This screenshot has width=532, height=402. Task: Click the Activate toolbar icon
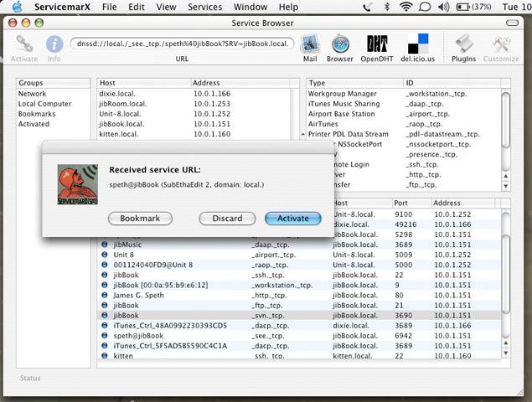(24, 44)
